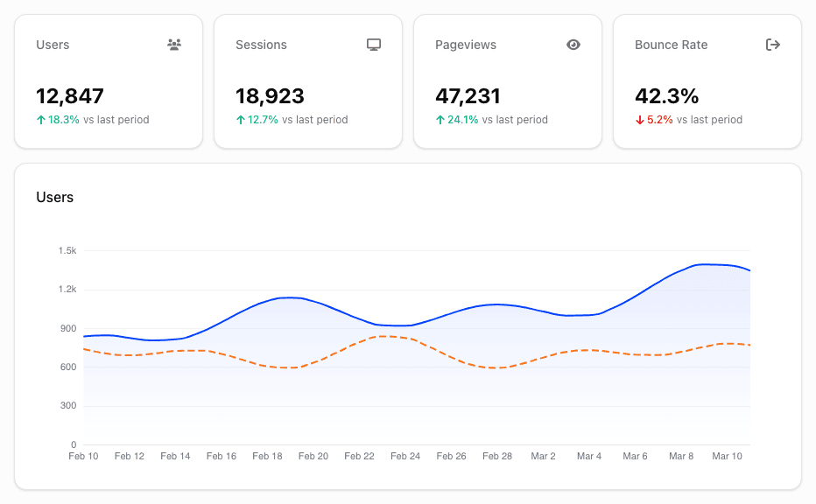Screen dimensions: 816x504
Task: Expand the Sessions card for more data
Action: [308, 80]
